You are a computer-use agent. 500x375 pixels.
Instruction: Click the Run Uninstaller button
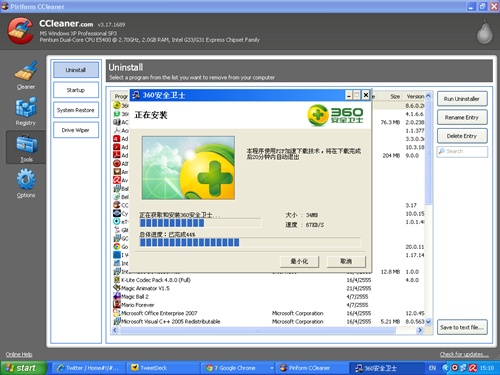click(x=462, y=99)
